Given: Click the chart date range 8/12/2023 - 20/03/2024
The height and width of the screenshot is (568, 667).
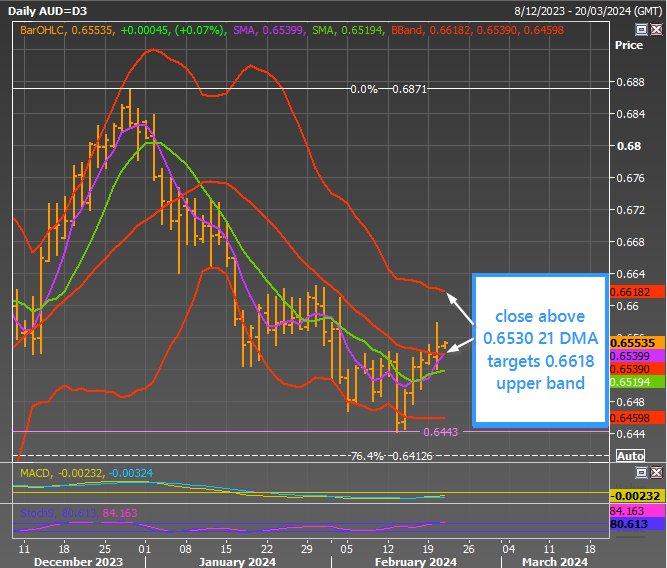Looking at the screenshot, I should click(588, 11).
